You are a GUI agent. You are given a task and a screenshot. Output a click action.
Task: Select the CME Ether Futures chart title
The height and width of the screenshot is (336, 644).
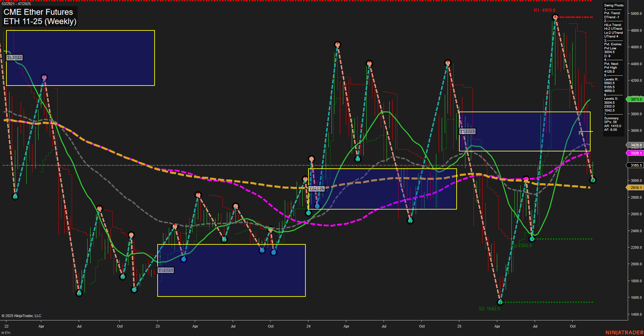[38, 12]
